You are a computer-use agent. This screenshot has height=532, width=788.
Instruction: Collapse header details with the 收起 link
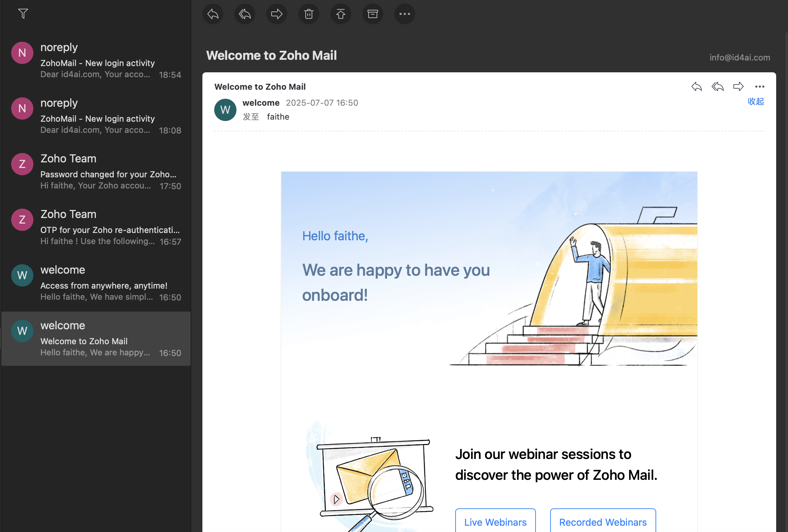(x=756, y=102)
